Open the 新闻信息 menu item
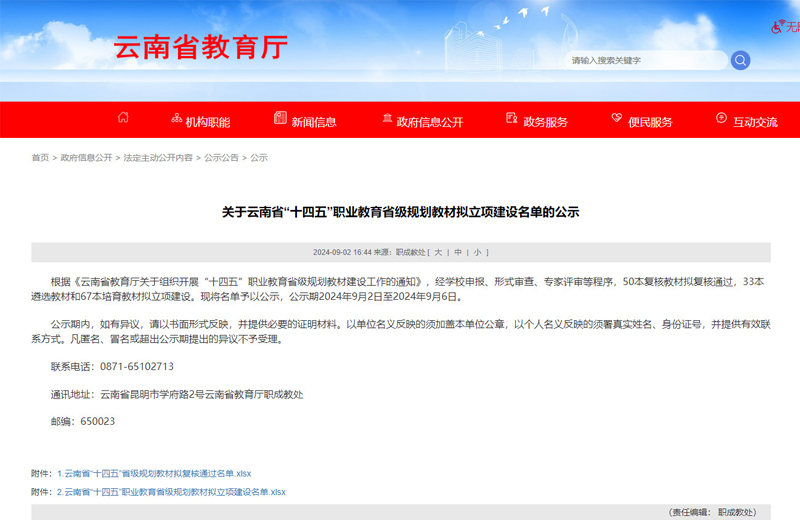The height and width of the screenshot is (520, 800). (314, 122)
